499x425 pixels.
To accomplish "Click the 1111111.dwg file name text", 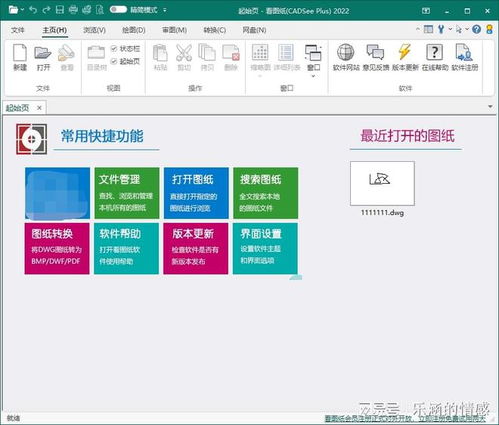I will point(382,212).
